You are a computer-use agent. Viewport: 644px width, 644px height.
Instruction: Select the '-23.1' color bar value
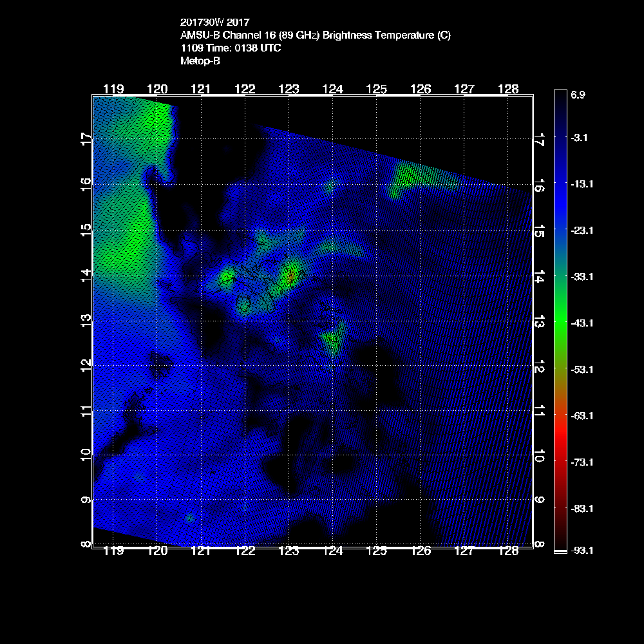point(582,231)
